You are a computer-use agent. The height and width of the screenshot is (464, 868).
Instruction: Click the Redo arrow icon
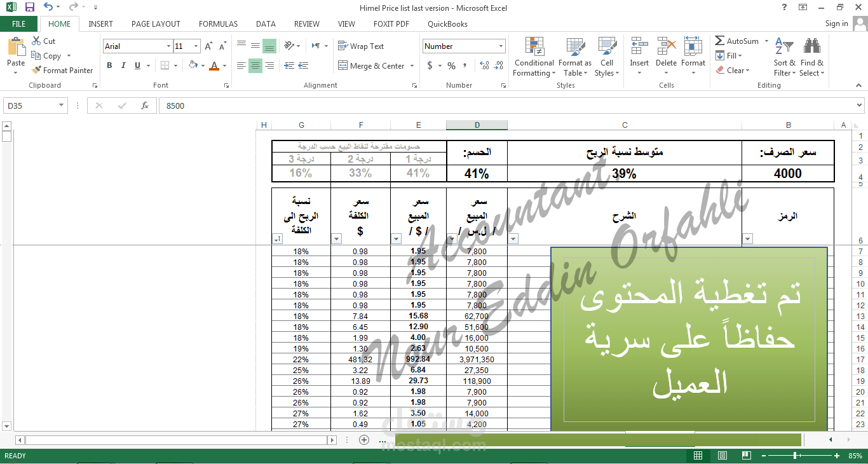73,8
